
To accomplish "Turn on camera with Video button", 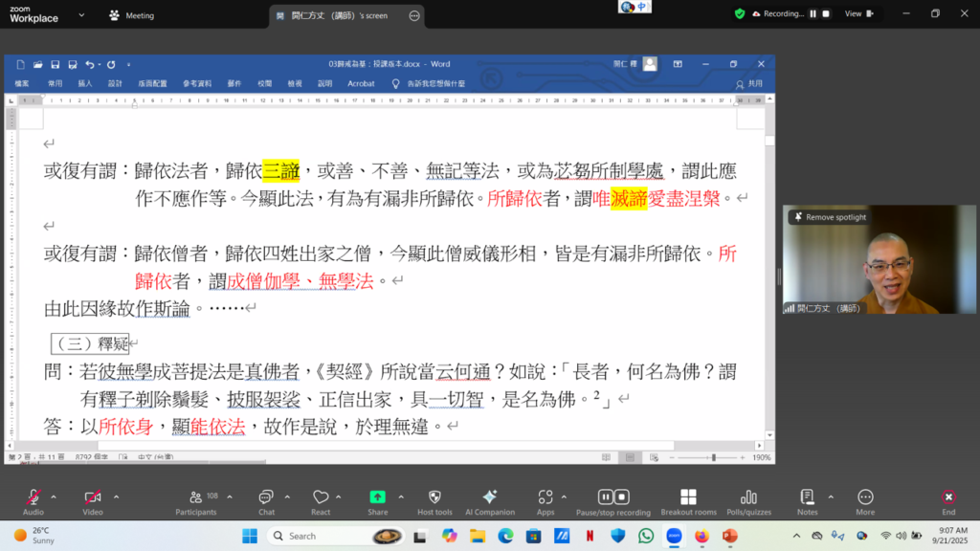I will point(93,497).
